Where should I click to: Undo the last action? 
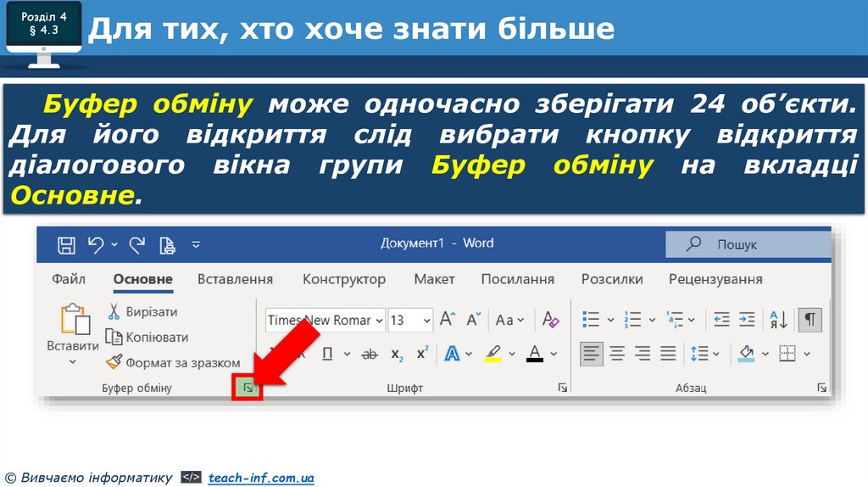[96, 245]
